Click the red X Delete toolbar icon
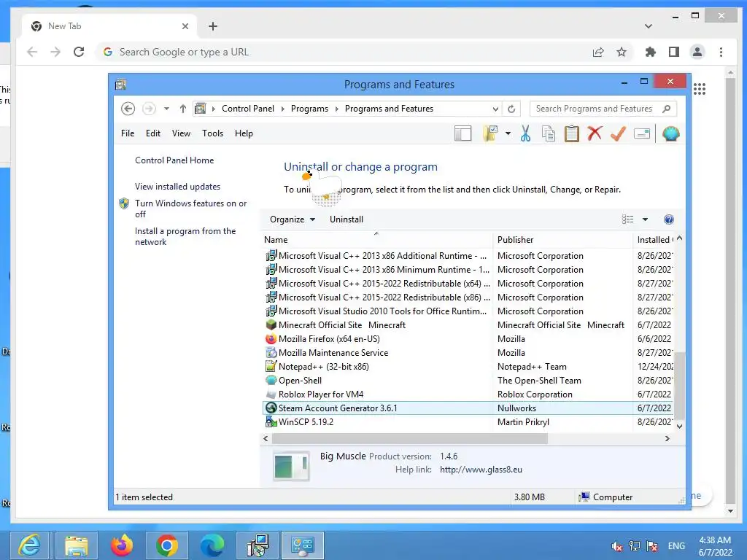 [x=595, y=133]
